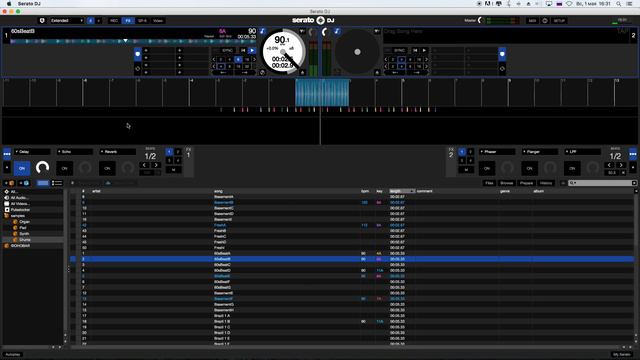Open the Delay effect dropdown
Image resolution: width=640 pixels, height=360 pixels.
[x=32, y=152]
